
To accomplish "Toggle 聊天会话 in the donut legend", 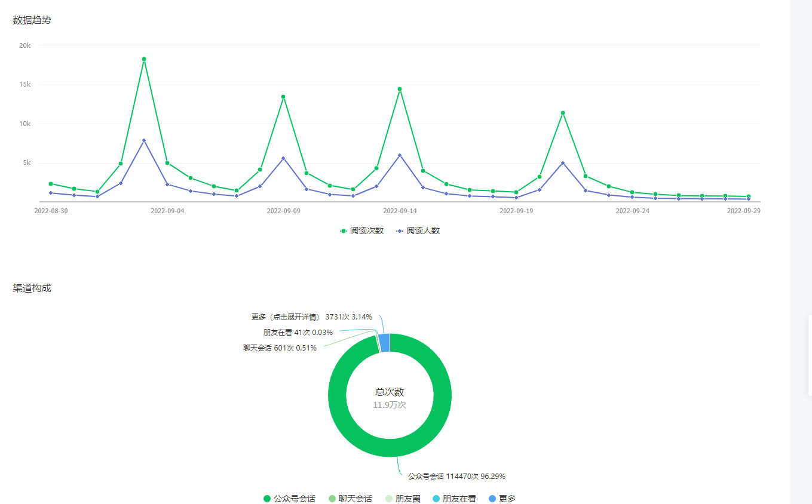I will coord(350,499).
